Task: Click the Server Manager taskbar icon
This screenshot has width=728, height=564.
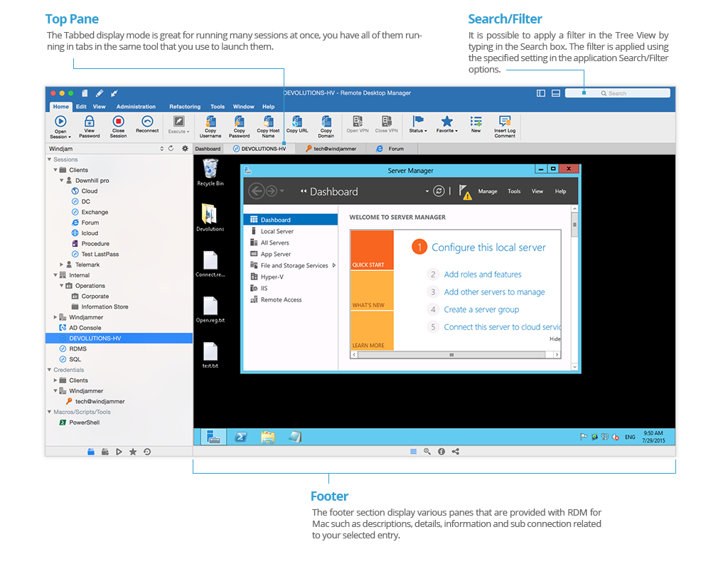Action: (213, 437)
